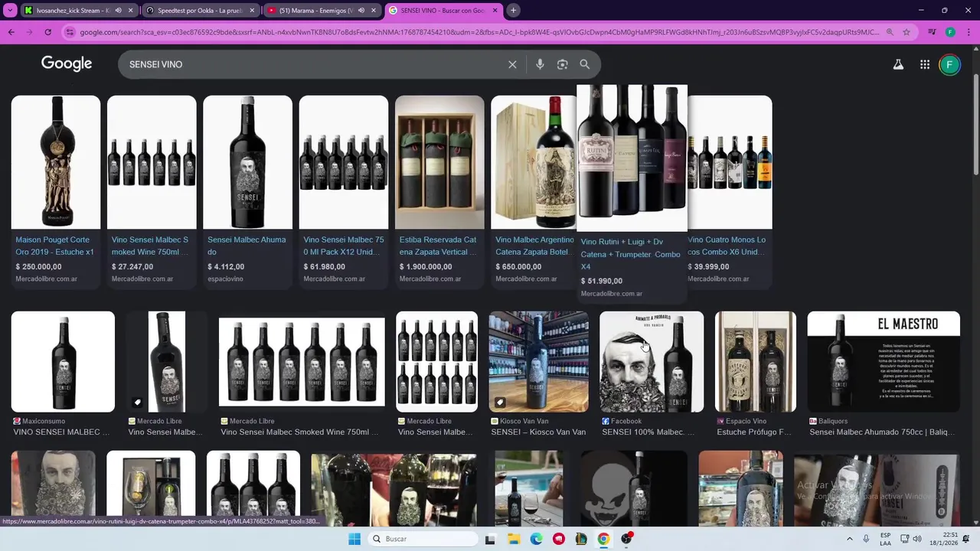Open Search Labs flask icon
This screenshot has height=551, width=980.
898,64
